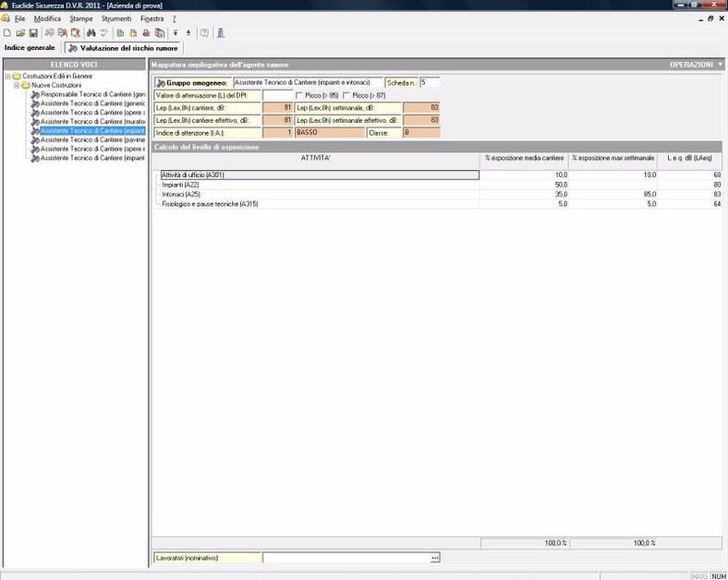The image size is (728, 580).
Task: Click the building icon in the toolbar
Action: [221, 32]
